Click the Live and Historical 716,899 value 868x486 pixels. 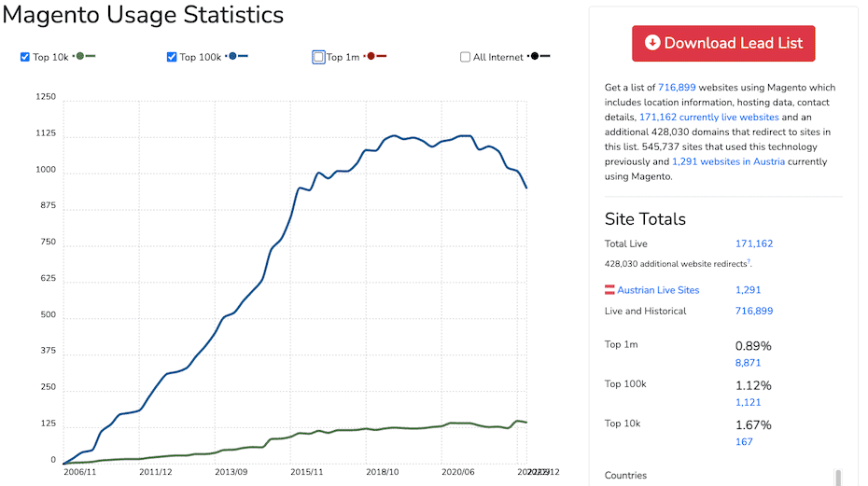[x=754, y=311]
